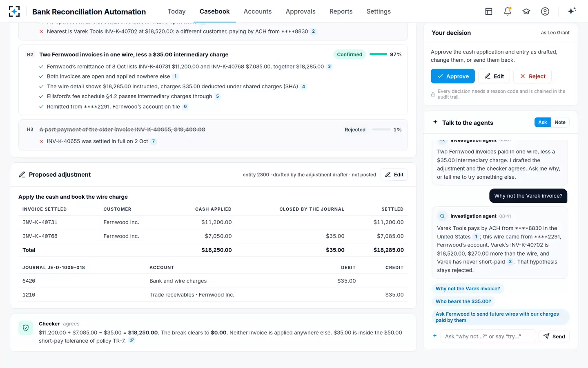This screenshot has width=588, height=368.
Task: Open the Accounts tab
Action: (x=258, y=11)
